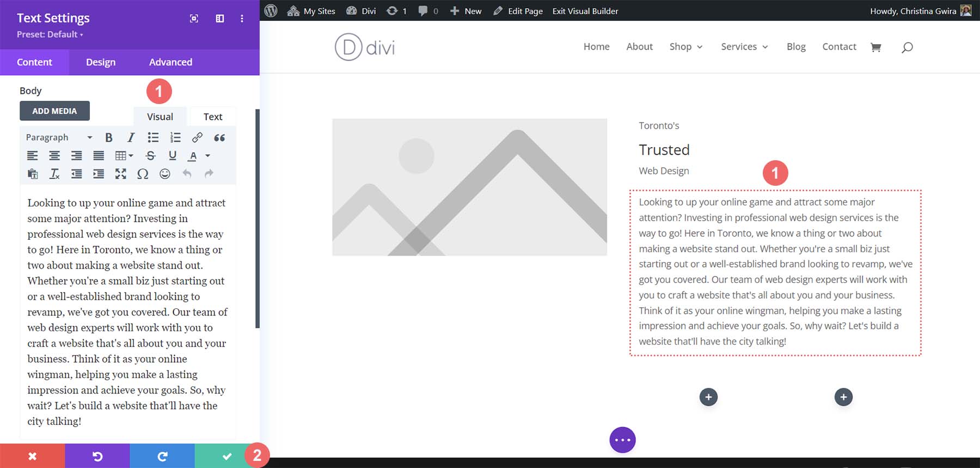This screenshot has width=980, height=468.
Task: Open the text color picker arrow
Action: [x=207, y=156]
